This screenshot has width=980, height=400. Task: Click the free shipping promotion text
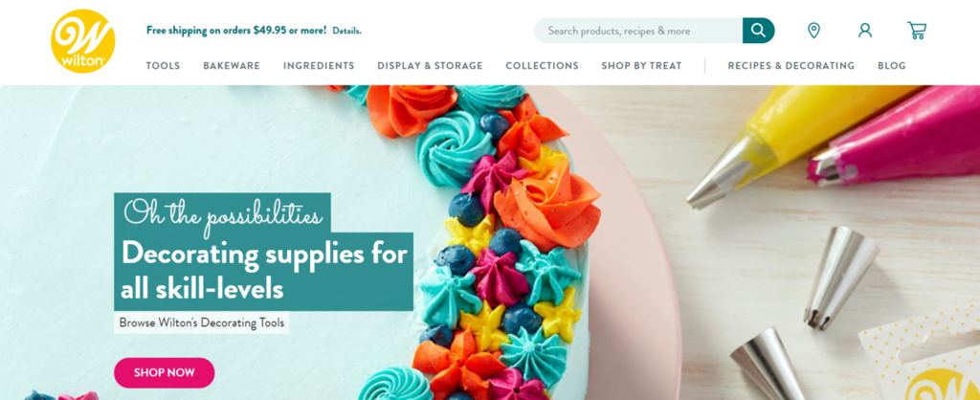tap(236, 30)
